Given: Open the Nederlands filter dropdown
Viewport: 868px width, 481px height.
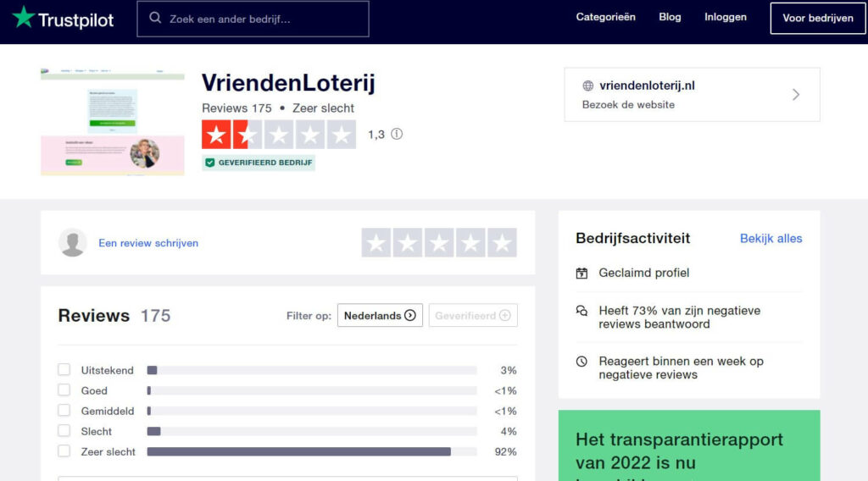Looking at the screenshot, I should tap(380, 315).
